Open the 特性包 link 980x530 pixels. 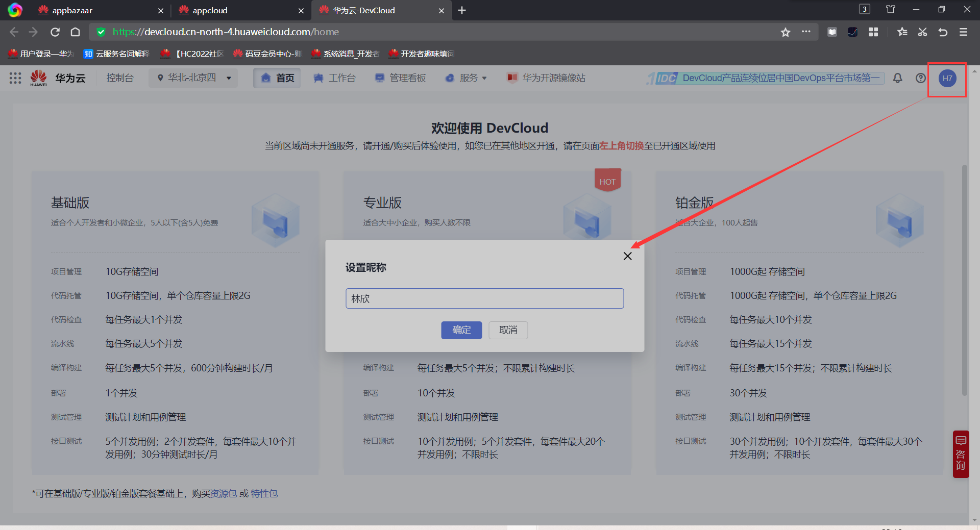click(264, 493)
